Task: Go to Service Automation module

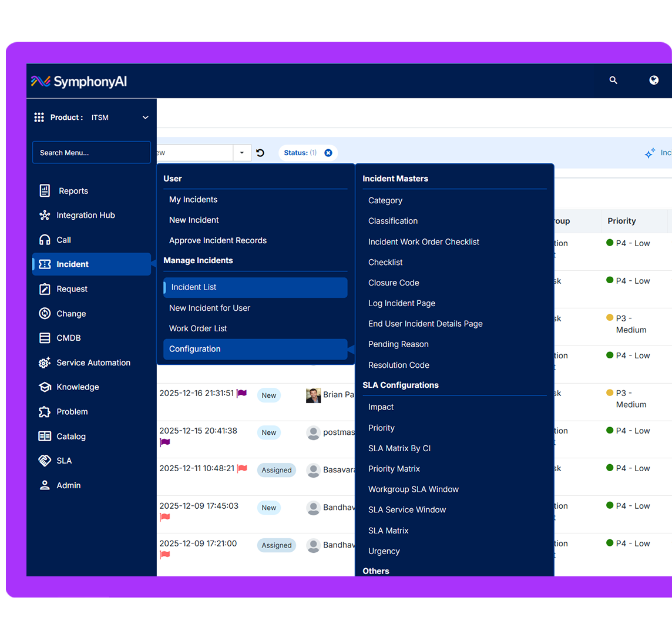Action: [x=93, y=363]
